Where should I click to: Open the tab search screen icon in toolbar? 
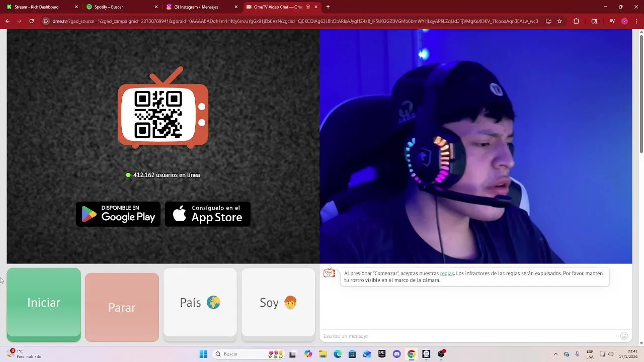coord(595,21)
